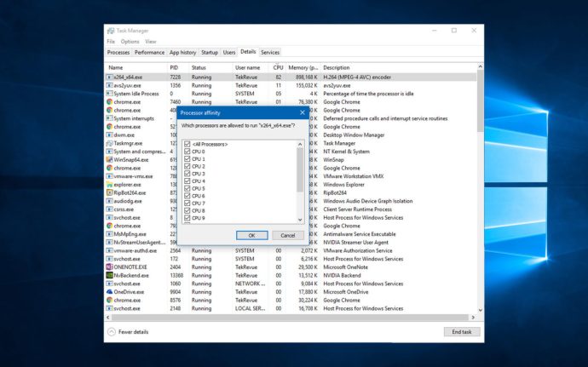Click the NvBackend.exe NVIDIA icon
This screenshot has width=588, height=367.
click(109, 275)
